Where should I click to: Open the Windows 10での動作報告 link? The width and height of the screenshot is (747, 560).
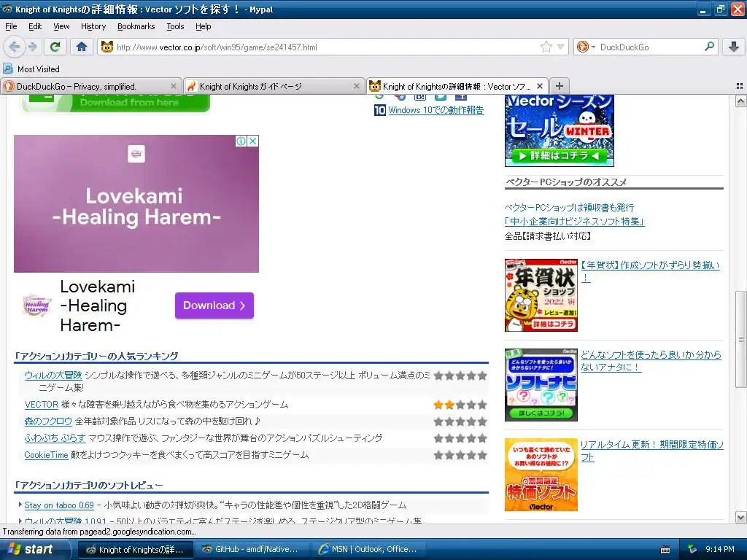point(436,110)
